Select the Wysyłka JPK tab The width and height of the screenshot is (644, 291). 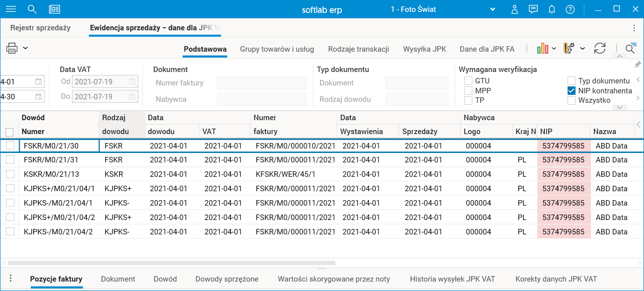(425, 49)
